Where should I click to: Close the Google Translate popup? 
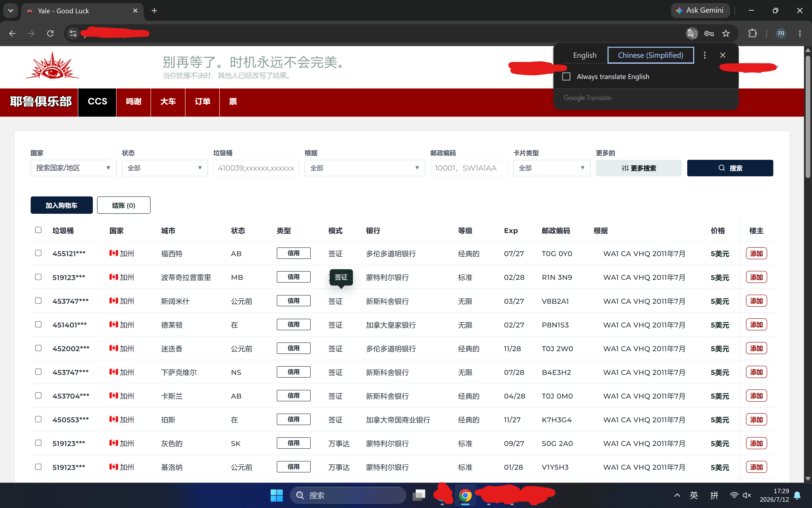pyautogui.click(x=723, y=55)
